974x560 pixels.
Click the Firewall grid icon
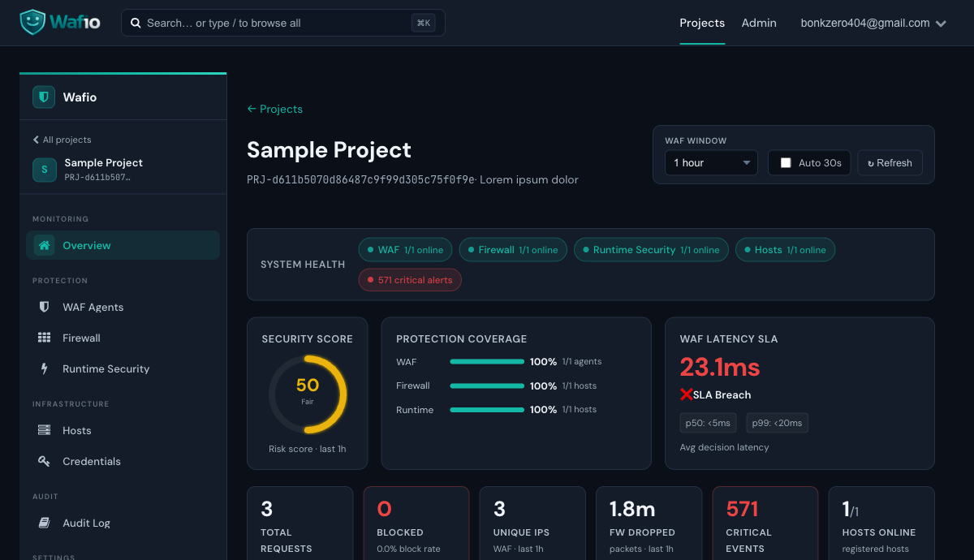click(x=45, y=338)
